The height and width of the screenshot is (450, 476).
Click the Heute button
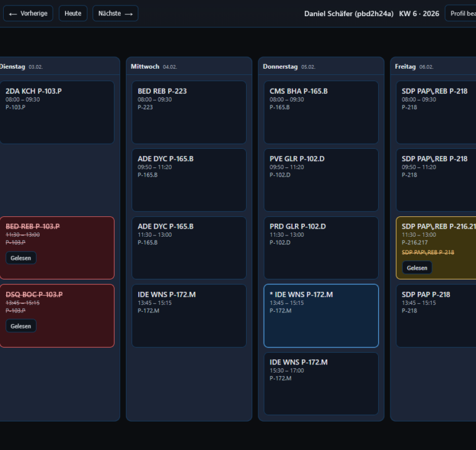click(73, 14)
